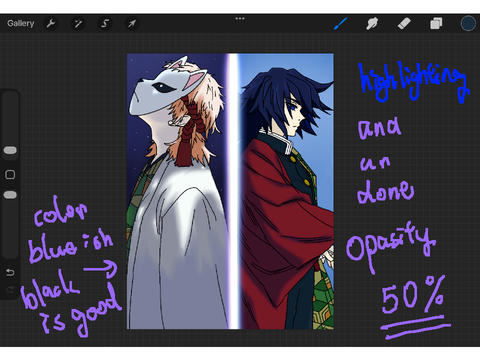Screen dimensions: 480x360
Task: Click the brush opacity slider handle
Action: (x=10, y=195)
